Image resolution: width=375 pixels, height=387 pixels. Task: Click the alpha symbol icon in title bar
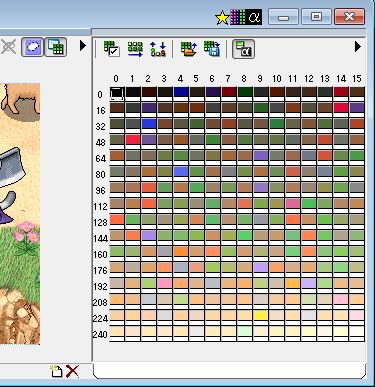pos(254,17)
